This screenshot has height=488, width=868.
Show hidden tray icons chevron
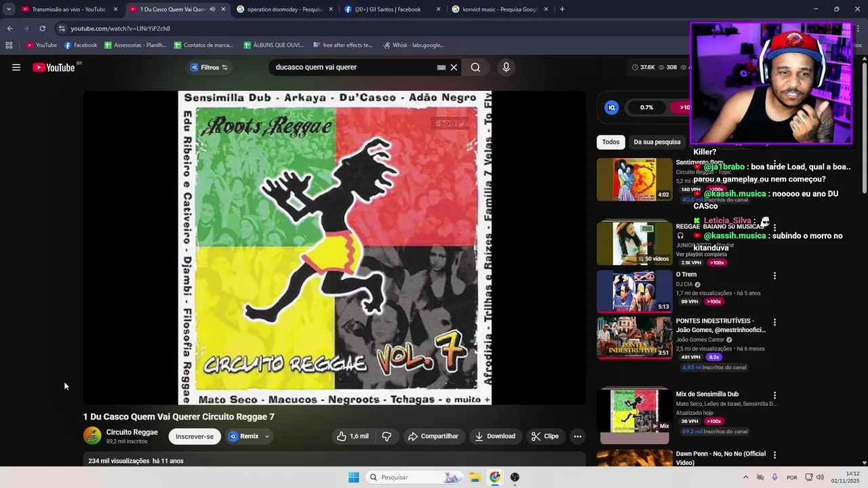[746, 477]
